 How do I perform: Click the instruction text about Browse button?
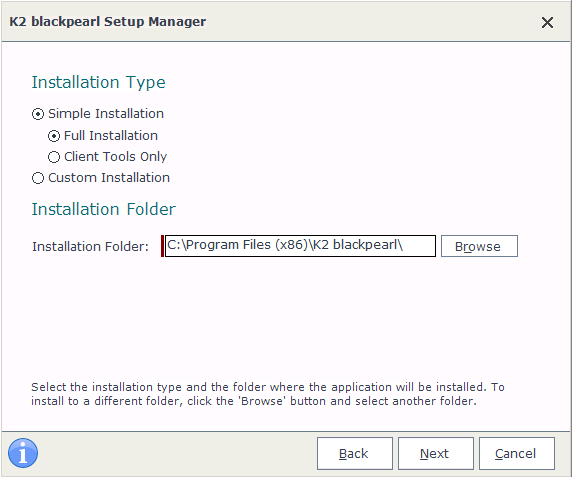(268, 394)
